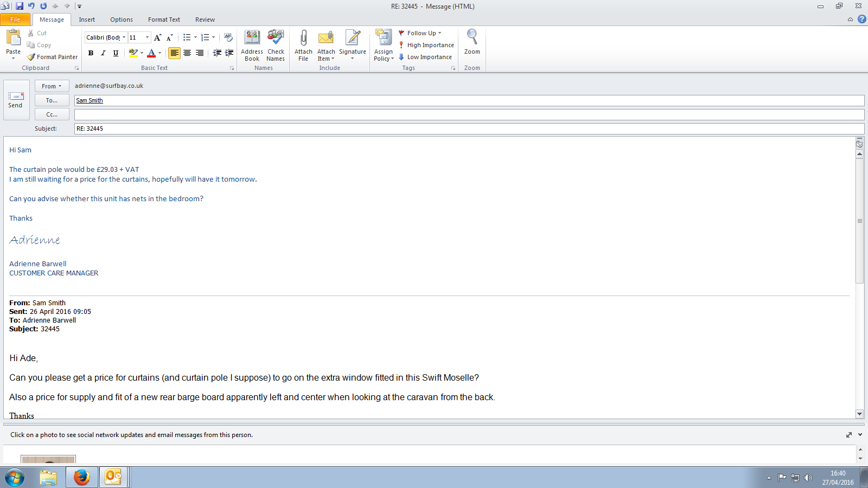Open the Basic Text dialog launcher

pyautogui.click(x=232, y=68)
